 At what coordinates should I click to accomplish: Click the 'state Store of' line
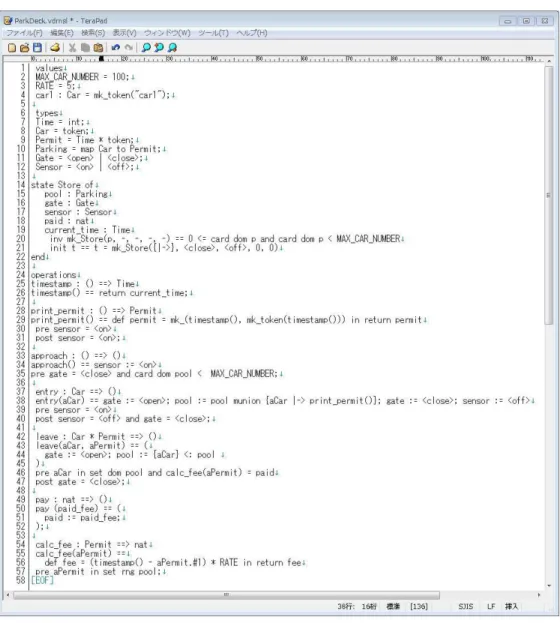point(64,185)
